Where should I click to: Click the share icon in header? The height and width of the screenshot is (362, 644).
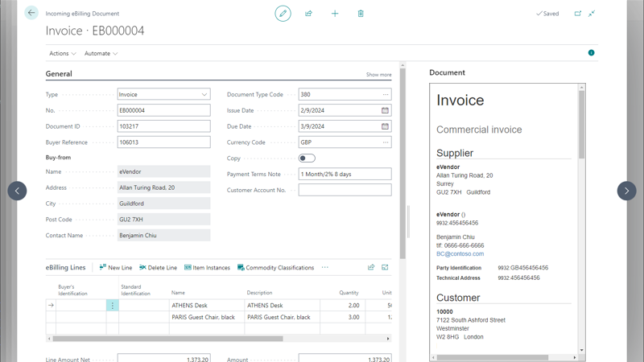point(308,14)
